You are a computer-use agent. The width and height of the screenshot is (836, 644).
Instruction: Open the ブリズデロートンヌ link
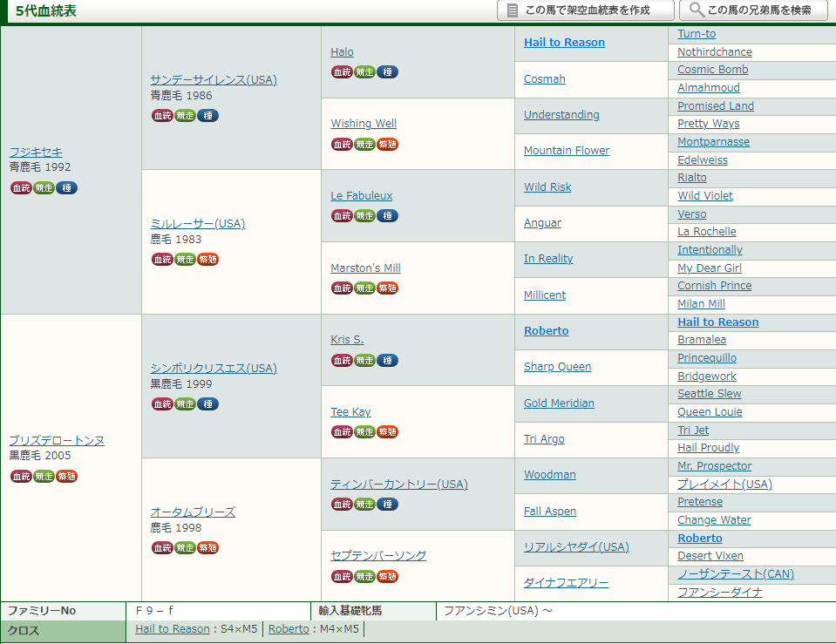pyautogui.click(x=57, y=441)
